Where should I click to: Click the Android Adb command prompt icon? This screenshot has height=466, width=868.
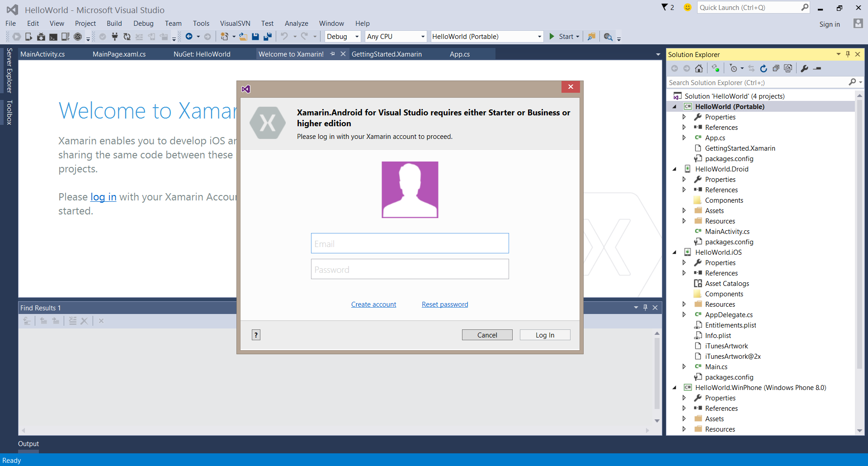[x=53, y=37]
